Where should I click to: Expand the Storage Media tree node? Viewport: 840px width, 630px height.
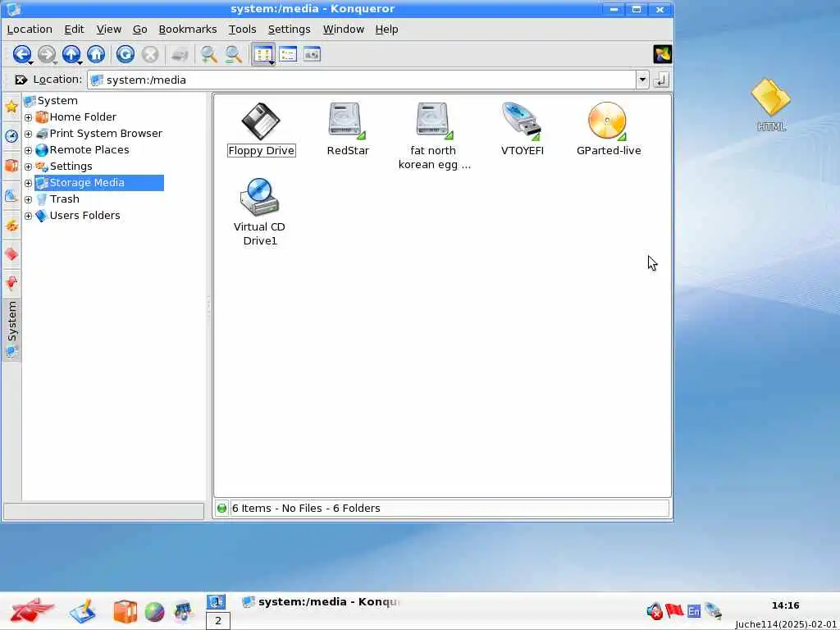(x=29, y=183)
